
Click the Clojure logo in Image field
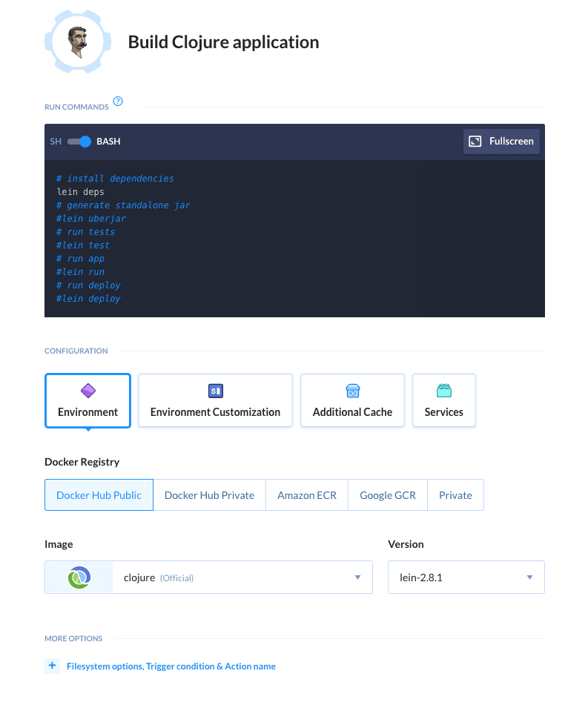click(x=79, y=577)
